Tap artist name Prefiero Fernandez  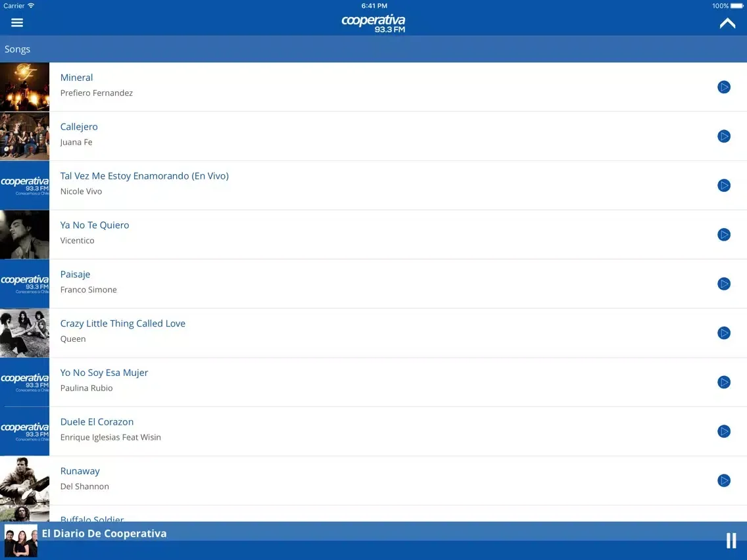tap(96, 93)
